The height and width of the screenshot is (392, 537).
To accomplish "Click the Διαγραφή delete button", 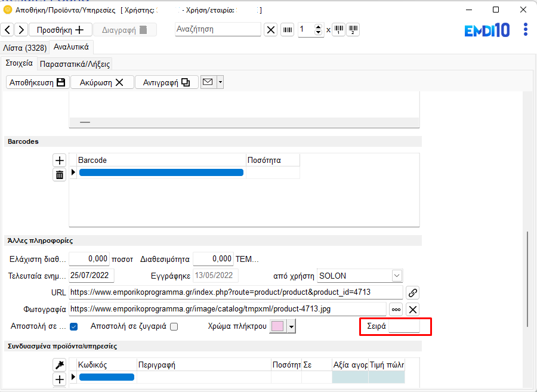I will [125, 30].
